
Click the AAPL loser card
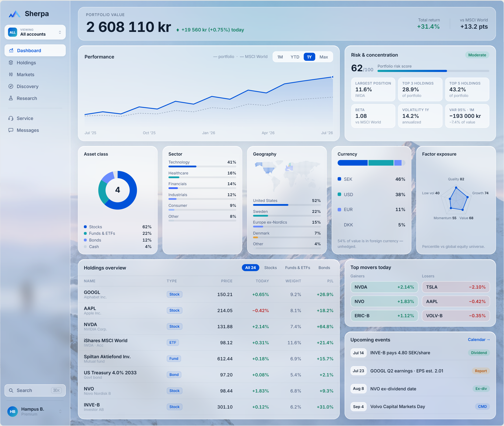coord(456,301)
